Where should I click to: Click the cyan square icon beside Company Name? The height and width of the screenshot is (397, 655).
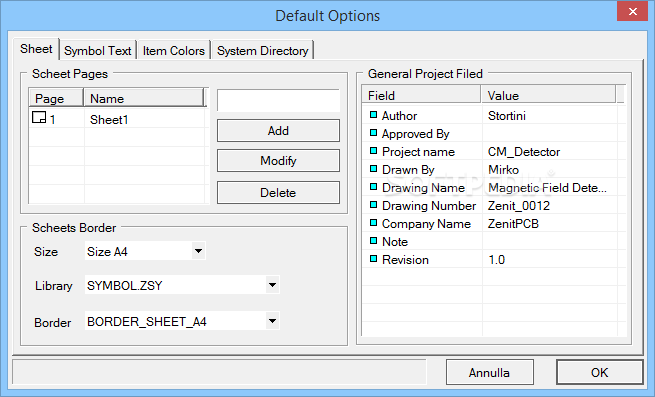click(x=373, y=222)
